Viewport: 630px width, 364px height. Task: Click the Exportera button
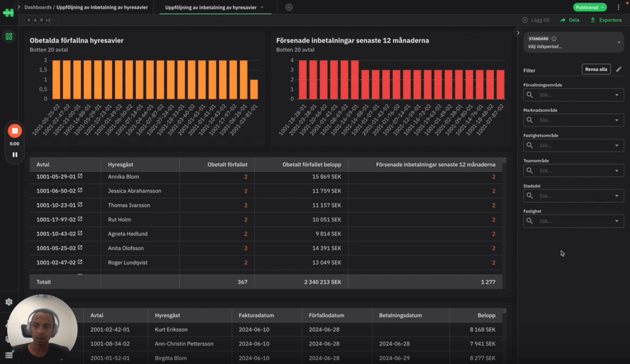click(x=606, y=20)
